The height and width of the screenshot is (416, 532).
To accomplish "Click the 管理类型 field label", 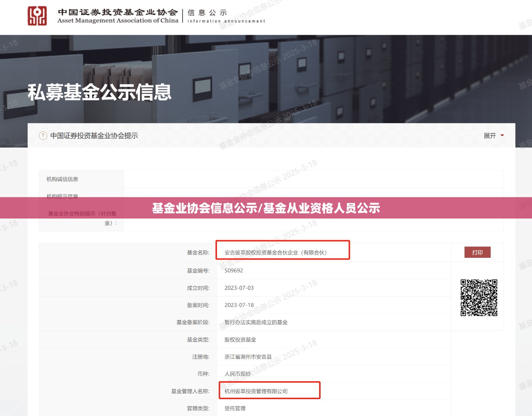I will (198, 408).
